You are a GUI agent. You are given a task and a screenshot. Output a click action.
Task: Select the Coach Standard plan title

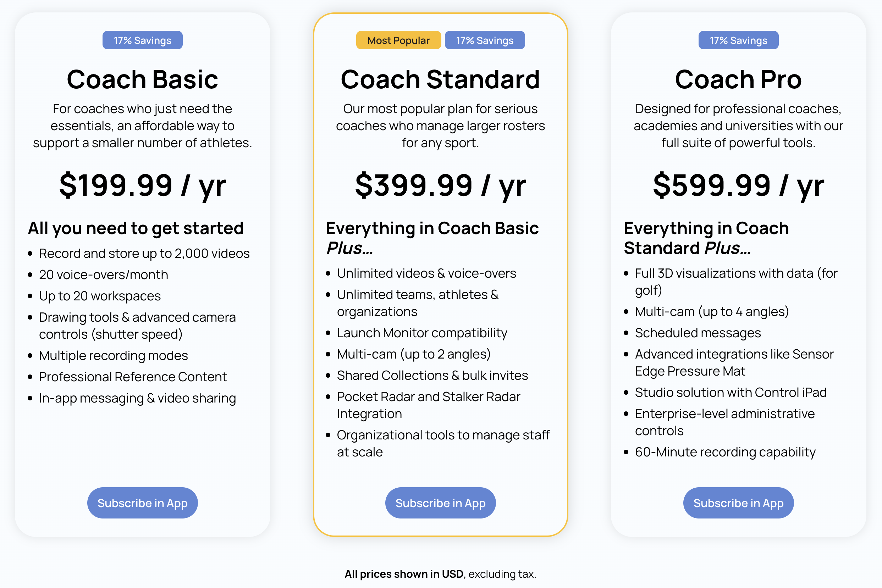pos(440,79)
